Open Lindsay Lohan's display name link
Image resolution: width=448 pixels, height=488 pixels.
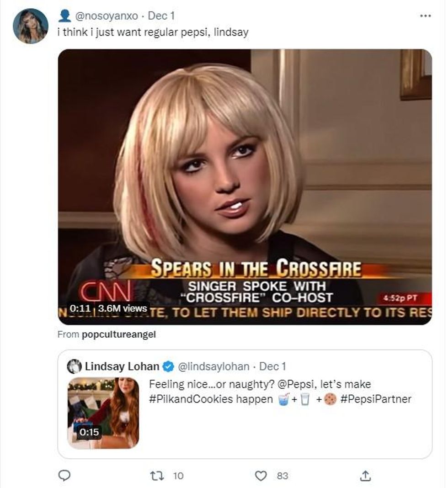click(122, 366)
